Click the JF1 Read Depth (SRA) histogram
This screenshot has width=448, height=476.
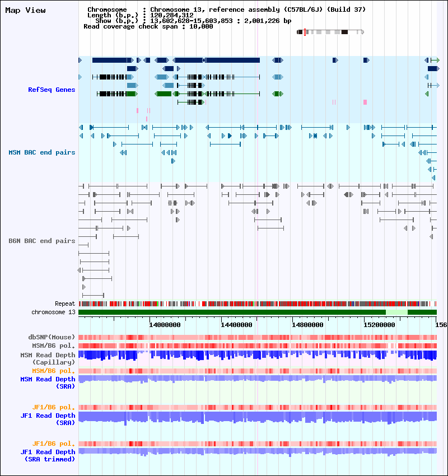tap(258, 417)
